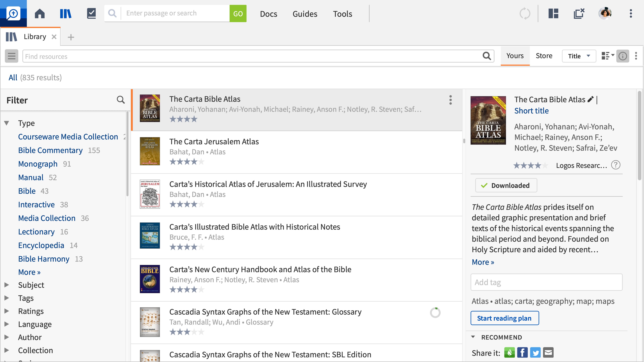Expand the Subject filter section
Viewport: 644px width, 362px height.
[7, 285]
